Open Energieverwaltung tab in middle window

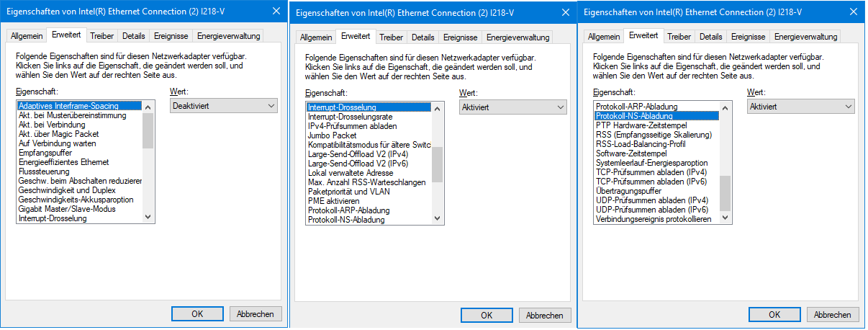(x=517, y=37)
